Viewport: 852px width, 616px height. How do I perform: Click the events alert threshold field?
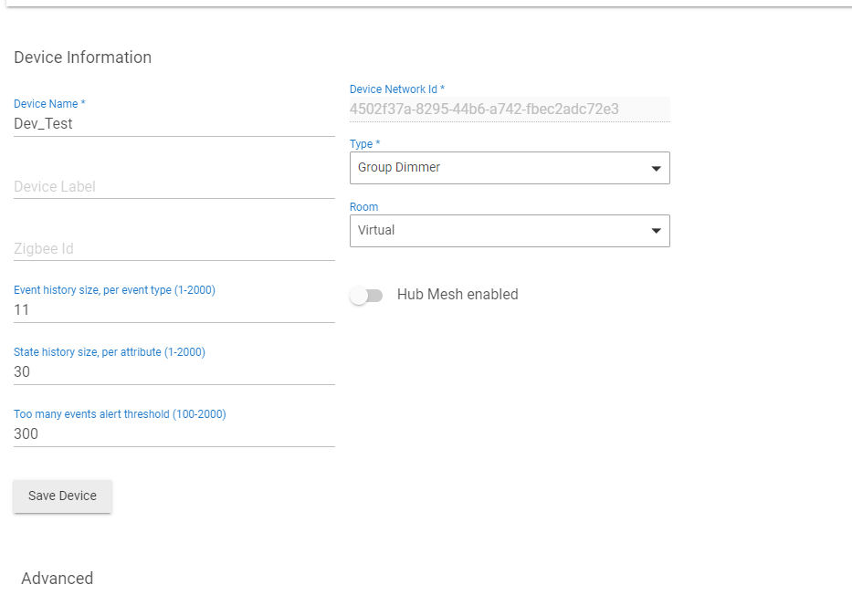[x=174, y=434]
